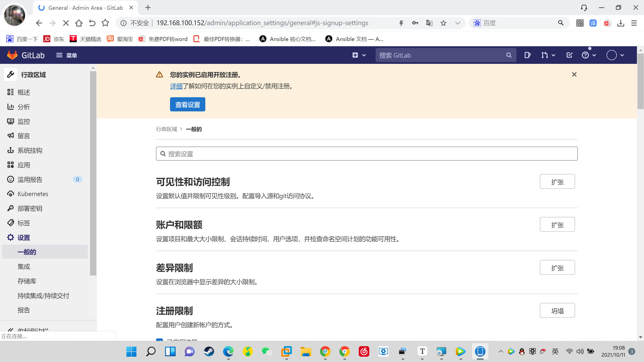
Task: Click the 不安全 site info icon
Action: tap(123, 23)
